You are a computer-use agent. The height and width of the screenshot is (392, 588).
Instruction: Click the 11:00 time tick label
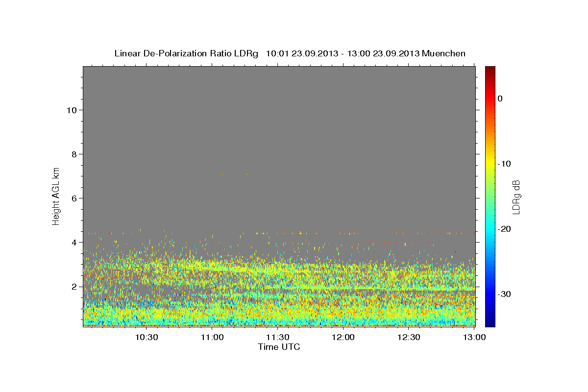(212, 337)
